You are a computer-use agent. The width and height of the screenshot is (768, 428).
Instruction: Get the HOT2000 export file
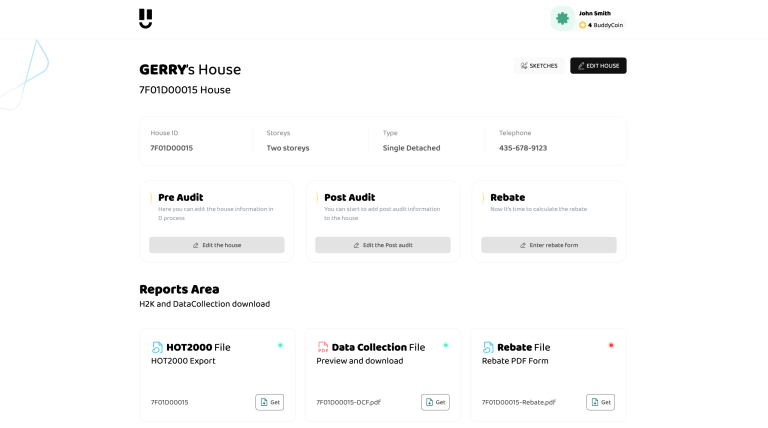point(269,402)
